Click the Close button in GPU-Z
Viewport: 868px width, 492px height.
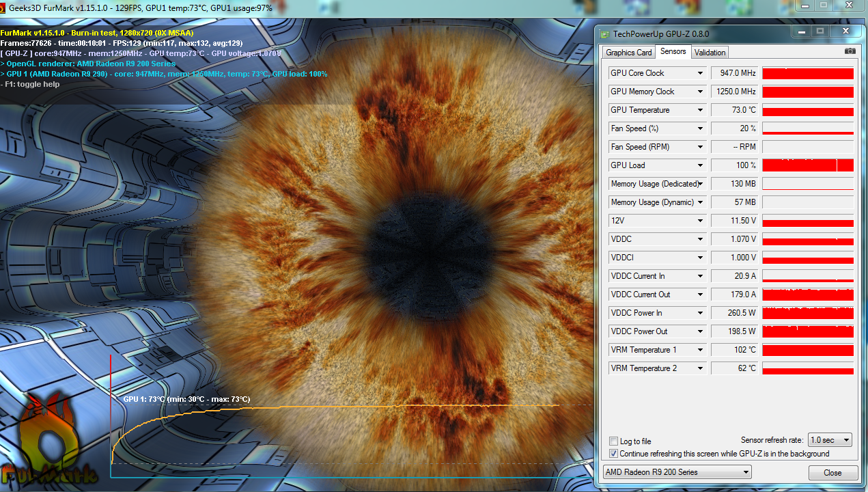click(832, 473)
